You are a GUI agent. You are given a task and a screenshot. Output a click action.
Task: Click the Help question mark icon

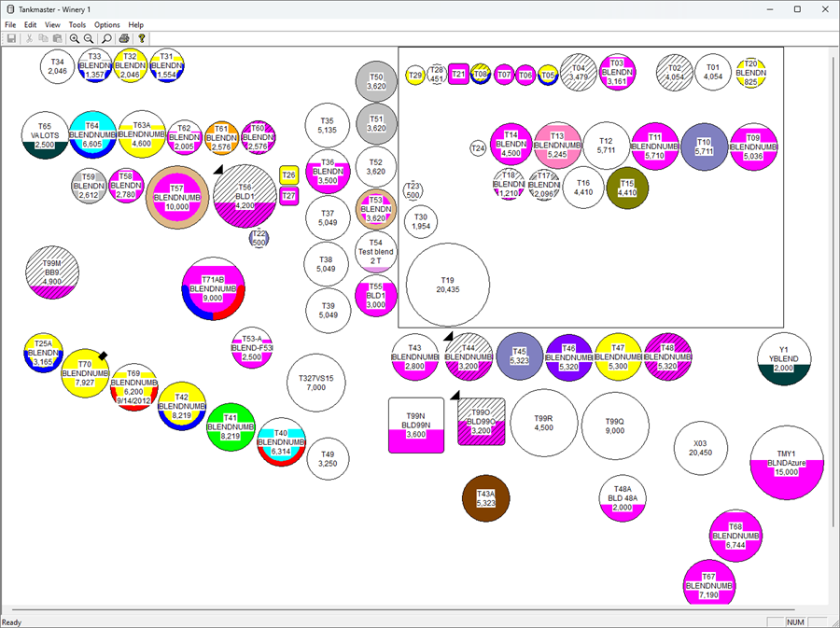click(x=142, y=38)
